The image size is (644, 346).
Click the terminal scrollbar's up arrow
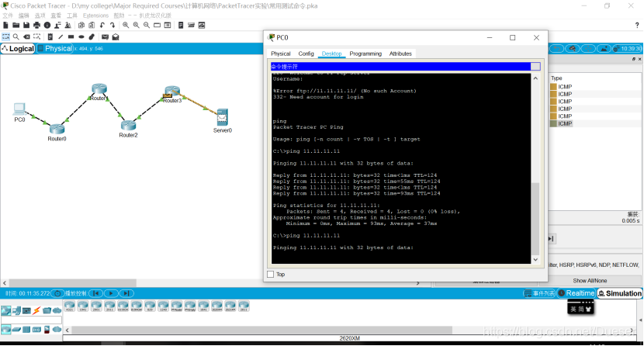pyautogui.click(x=535, y=78)
